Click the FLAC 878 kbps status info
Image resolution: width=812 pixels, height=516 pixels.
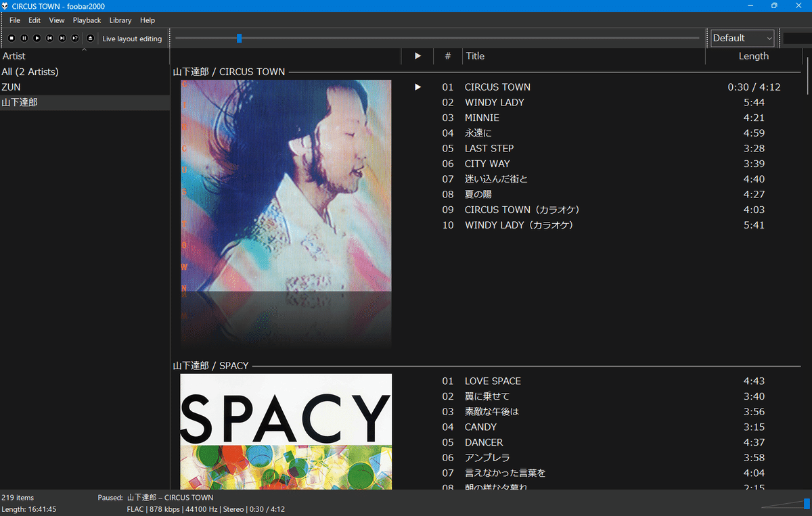pyautogui.click(x=206, y=509)
